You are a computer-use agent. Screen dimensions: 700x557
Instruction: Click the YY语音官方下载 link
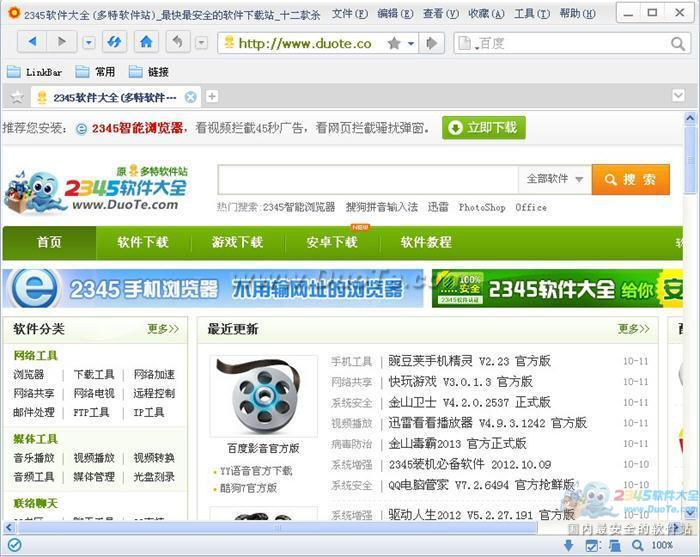[x=256, y=471]
